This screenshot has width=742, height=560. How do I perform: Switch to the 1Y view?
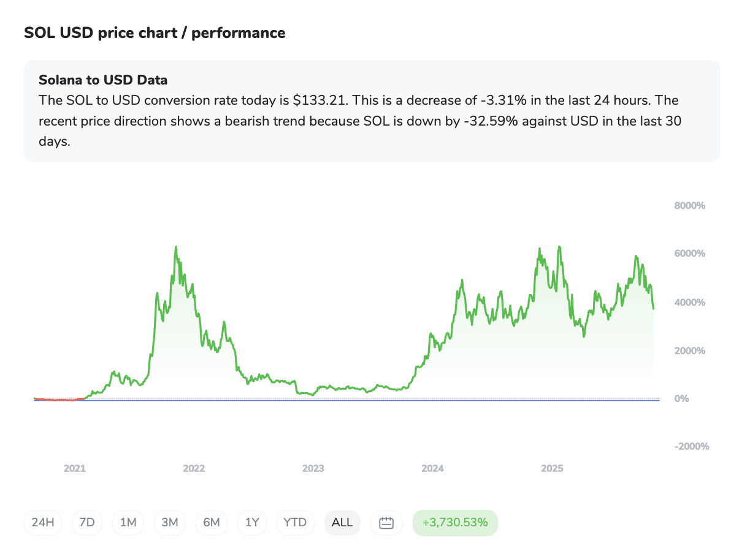tap(252, 523)
